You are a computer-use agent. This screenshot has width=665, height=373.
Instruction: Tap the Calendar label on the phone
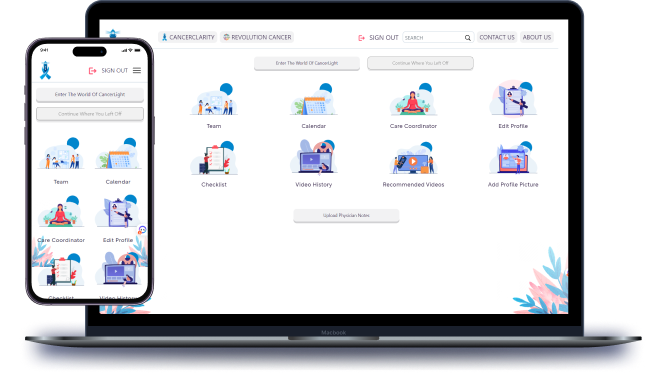point(118,182)
